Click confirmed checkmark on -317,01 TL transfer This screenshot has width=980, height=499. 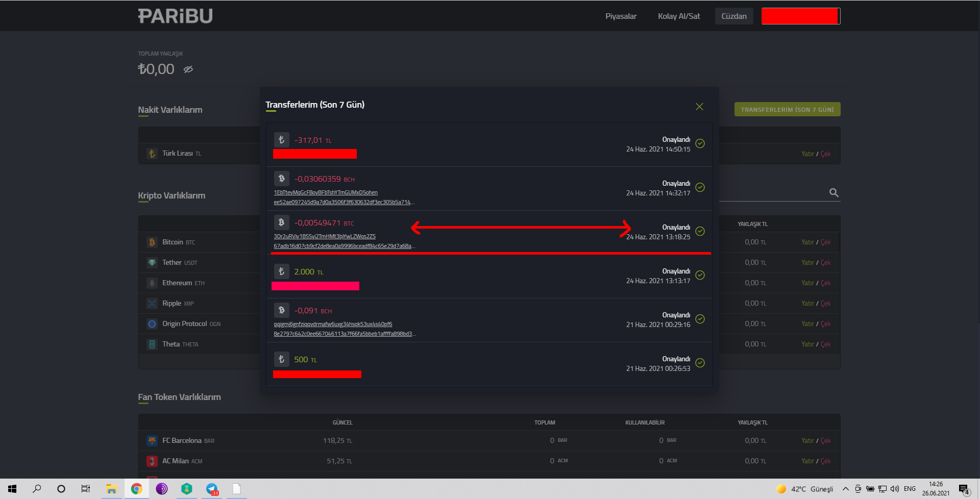[x=700, y=144]
